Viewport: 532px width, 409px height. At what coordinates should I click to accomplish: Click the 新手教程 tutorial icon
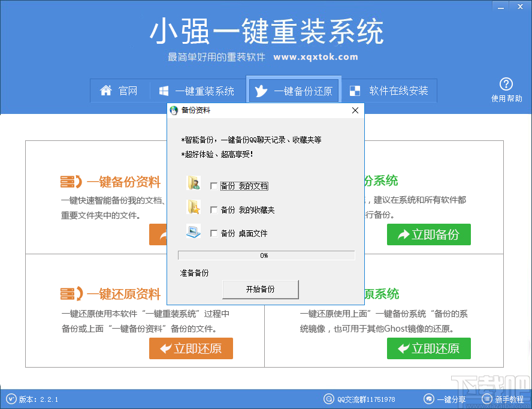point(486,399)
